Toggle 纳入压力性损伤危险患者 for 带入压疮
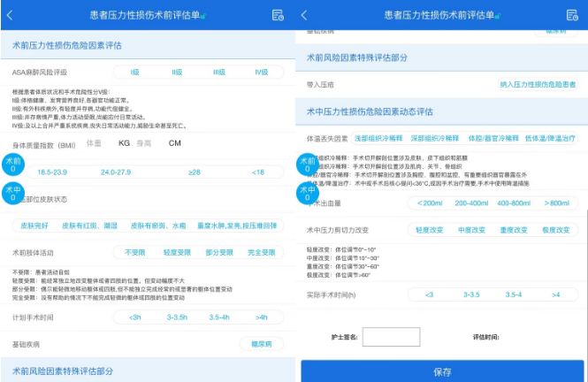The width and height of the screenshot is (588, 382). 538,84
